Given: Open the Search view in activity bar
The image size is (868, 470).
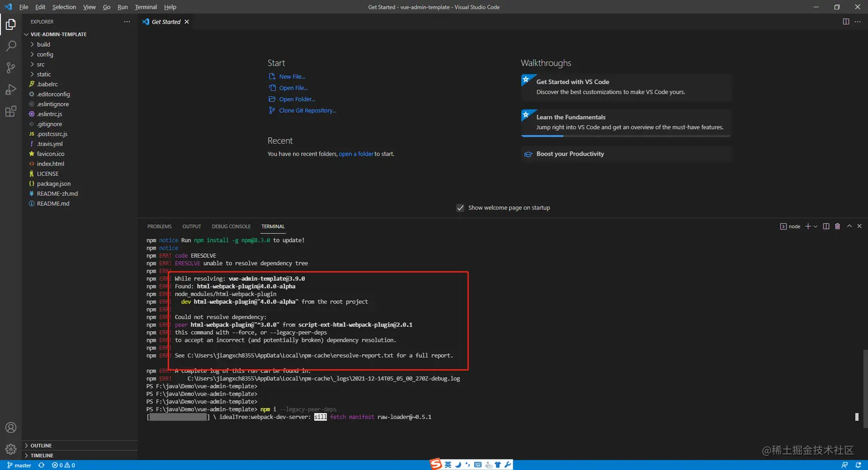Looking at the screenshot, I should (x=10, y=46).
